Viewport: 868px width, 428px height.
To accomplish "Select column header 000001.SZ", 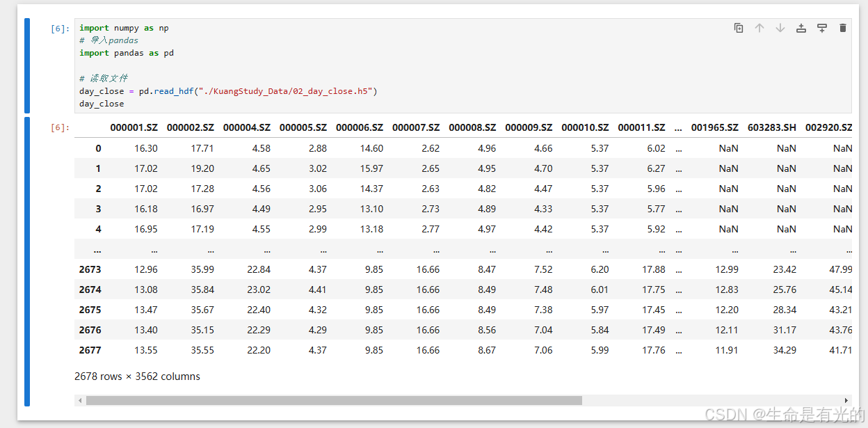I will (134, 127).
